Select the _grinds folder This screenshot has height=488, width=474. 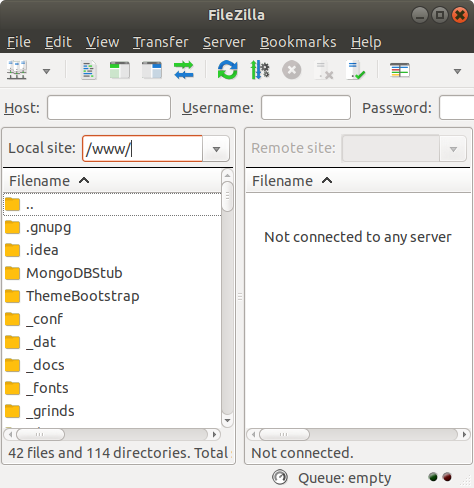tap(112, 411)
